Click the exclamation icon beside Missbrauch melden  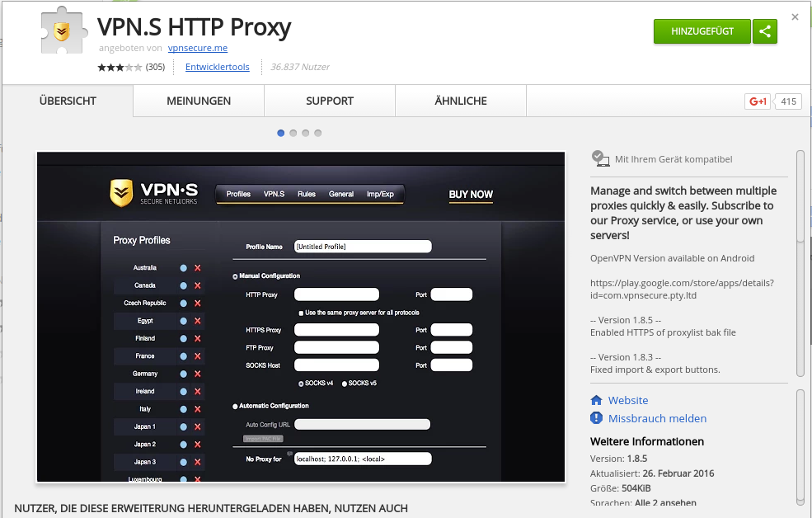click(x=597, y=418)
